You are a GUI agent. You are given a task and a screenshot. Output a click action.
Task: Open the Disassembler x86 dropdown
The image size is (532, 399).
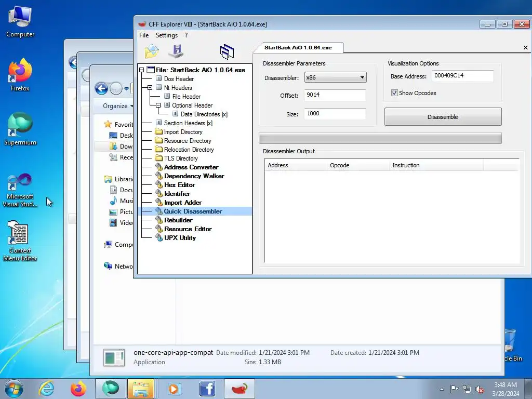coord(335,77)
